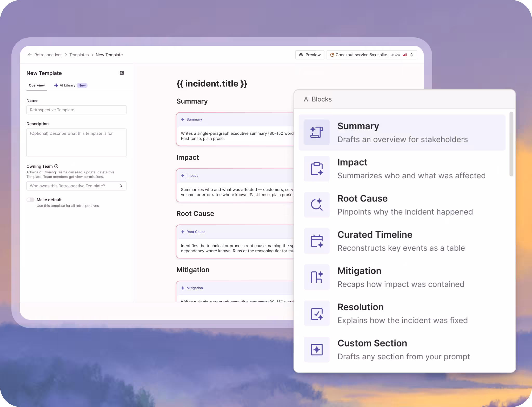
Task: Switch to the Overview tab
Action: pos(37,85)
